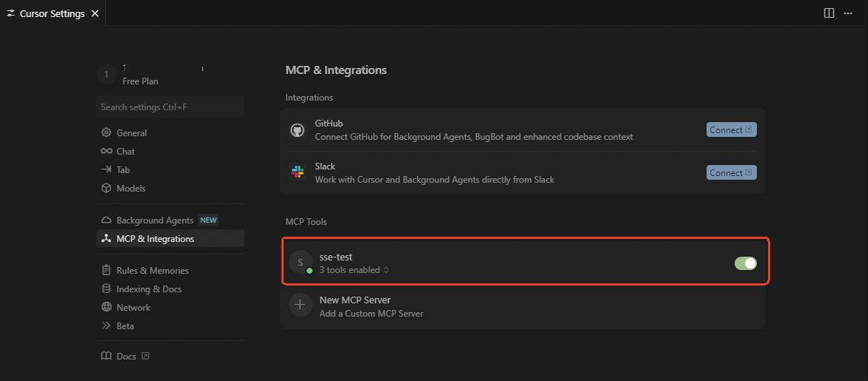
Task: Open General settings section
Action: [170, 132]
